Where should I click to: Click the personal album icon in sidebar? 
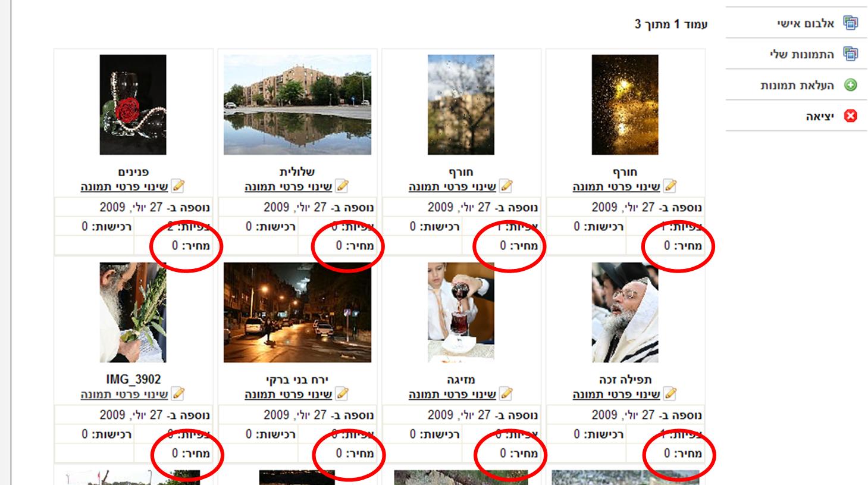pos(851,24)
